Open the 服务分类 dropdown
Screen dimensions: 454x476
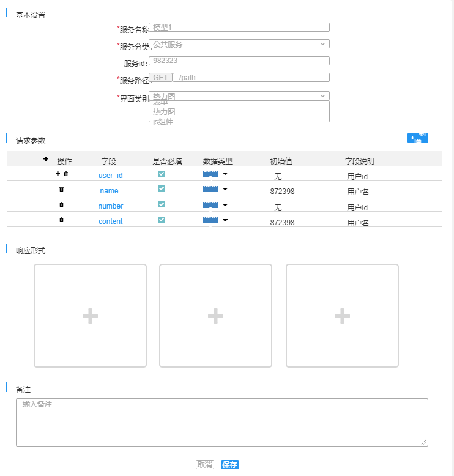(239, 44)
